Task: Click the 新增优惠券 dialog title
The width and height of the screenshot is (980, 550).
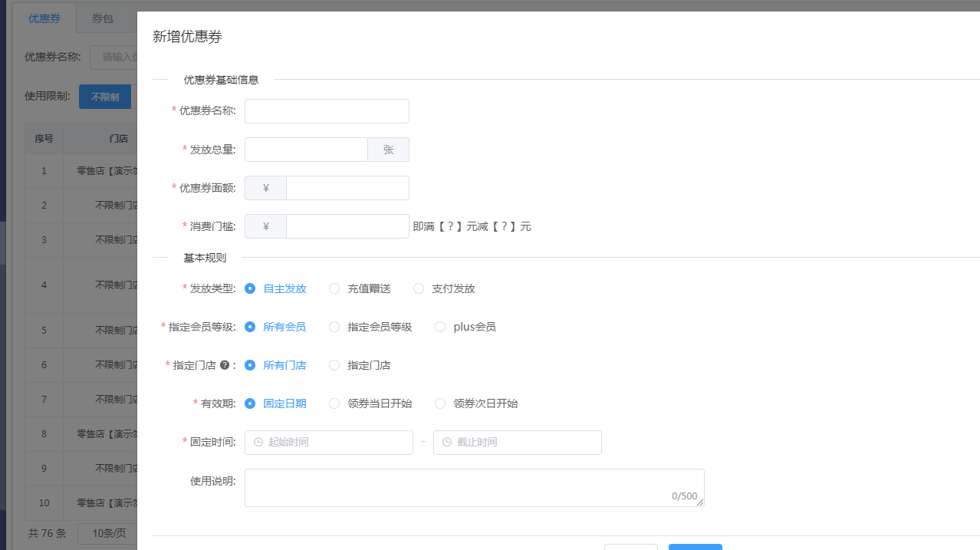Action: point(187,36)
